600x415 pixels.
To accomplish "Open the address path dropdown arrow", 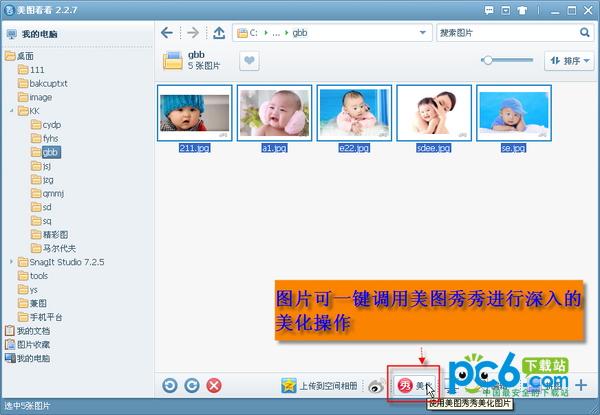I will [424, 33].
